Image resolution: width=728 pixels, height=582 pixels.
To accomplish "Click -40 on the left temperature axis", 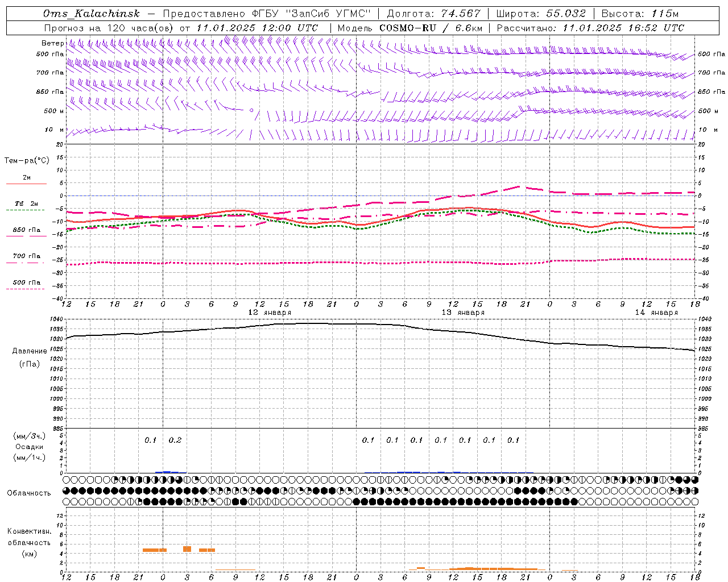I will [x=59, y=298].
